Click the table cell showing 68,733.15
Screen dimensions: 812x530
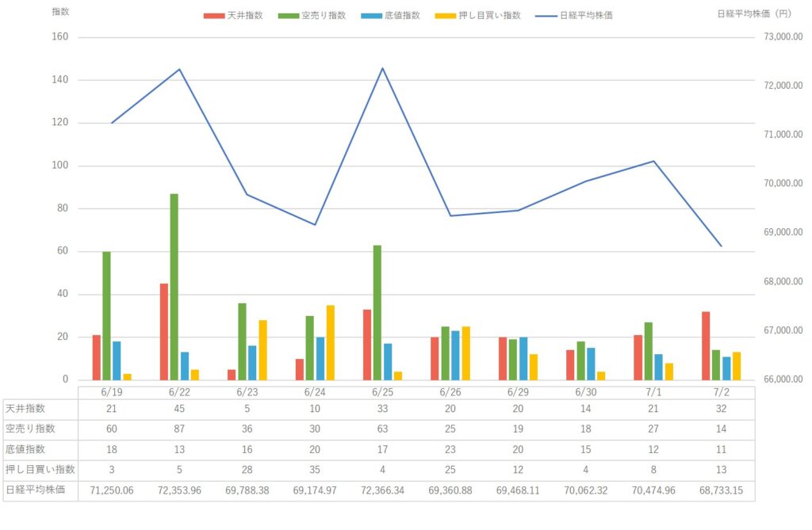click(721, 490)
